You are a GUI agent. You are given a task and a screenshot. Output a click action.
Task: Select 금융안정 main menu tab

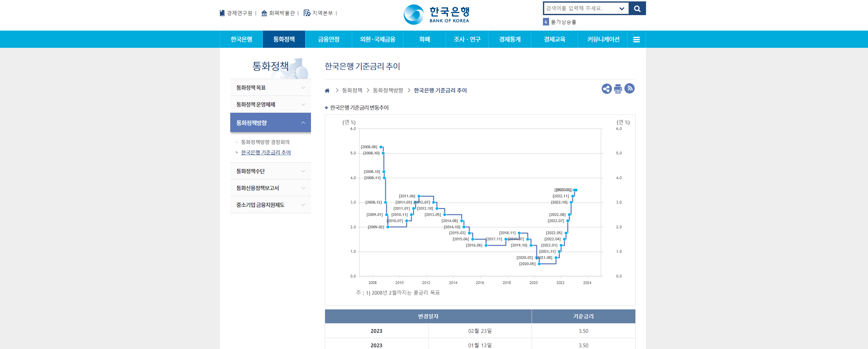(329, 39)
